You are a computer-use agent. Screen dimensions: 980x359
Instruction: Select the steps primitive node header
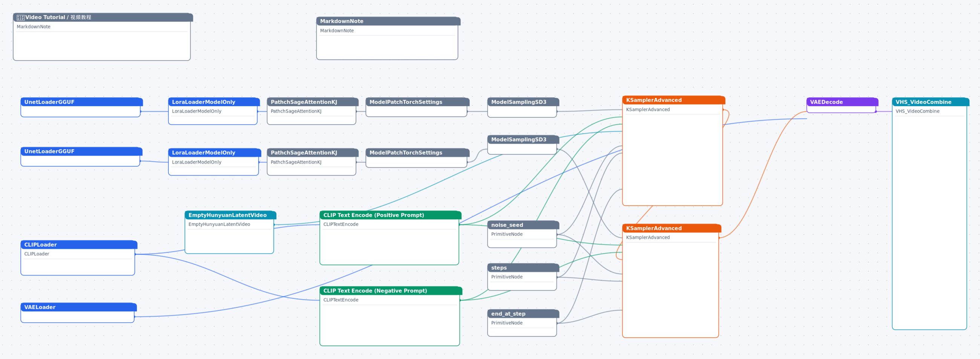pyautogui.click(x=523, y=268)
